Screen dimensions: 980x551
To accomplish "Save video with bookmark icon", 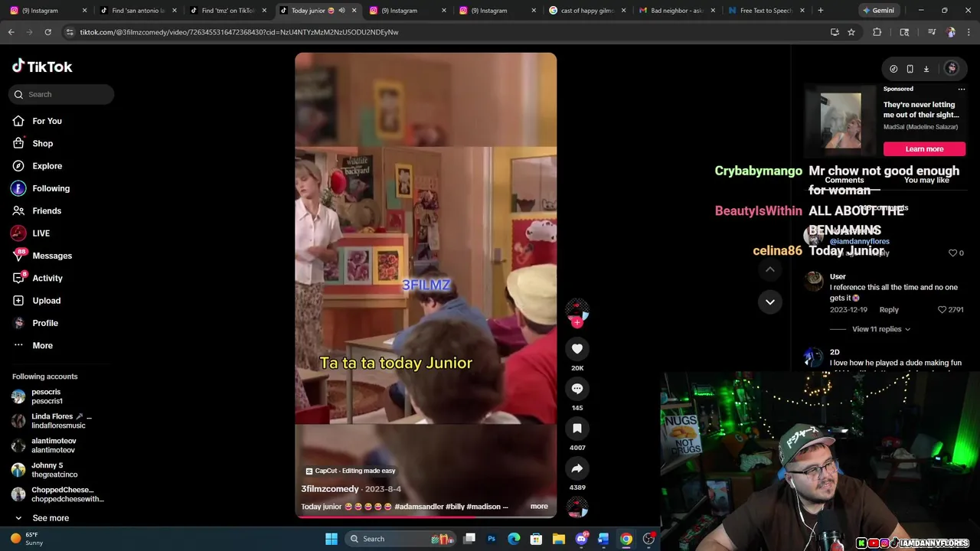I will [x=577, y=429].
